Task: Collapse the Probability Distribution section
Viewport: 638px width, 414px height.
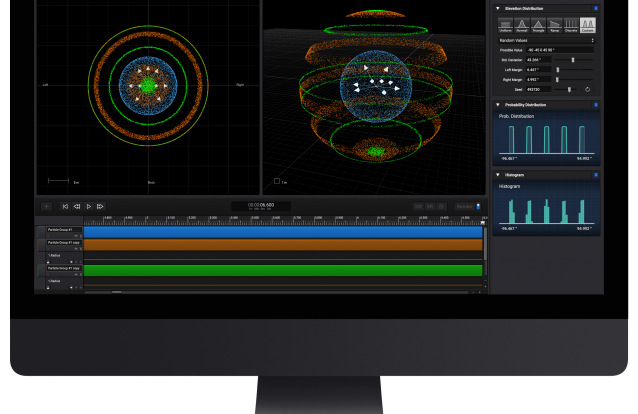Action: pos(498,104)
